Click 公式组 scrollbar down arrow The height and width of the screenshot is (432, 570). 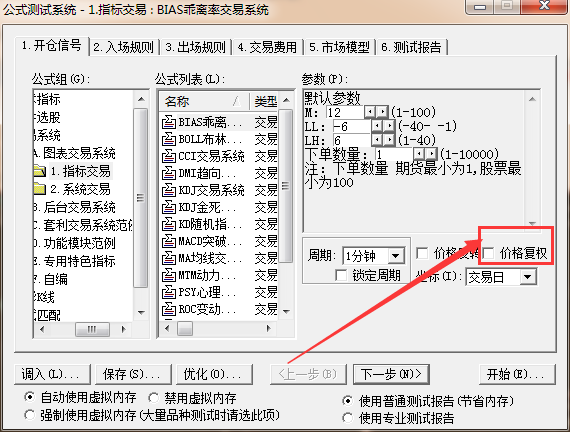click(x=141, y=312)
